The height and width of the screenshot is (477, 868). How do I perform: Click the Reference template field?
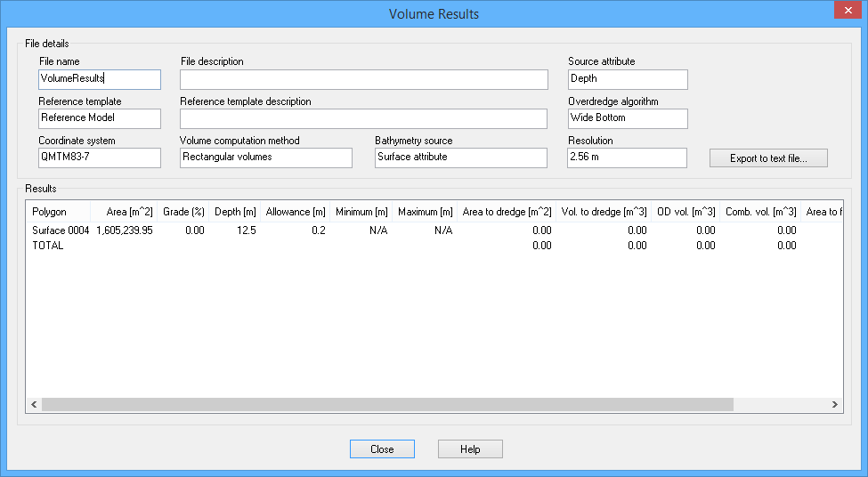click(x=99, y=118)
